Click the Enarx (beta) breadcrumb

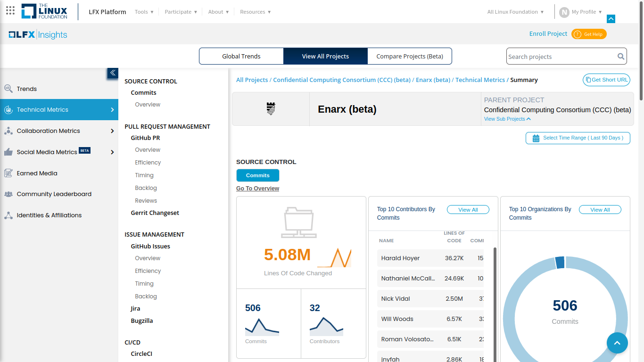[433, 80]
